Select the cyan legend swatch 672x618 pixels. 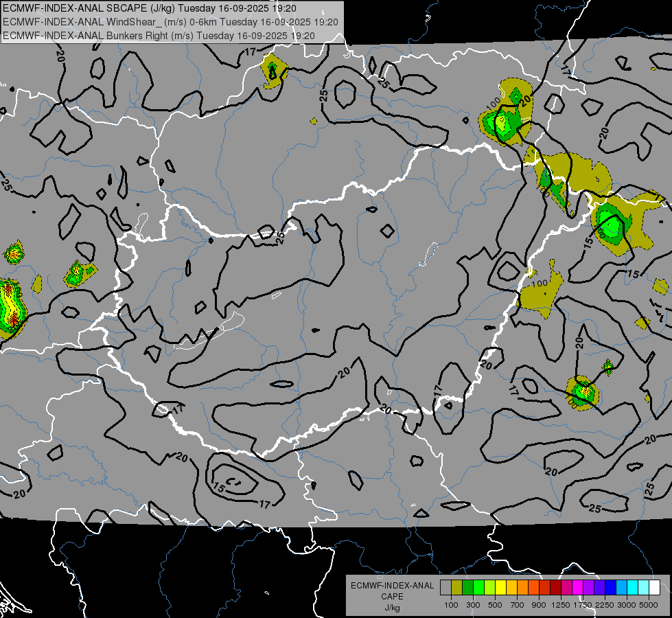[x=633, y=588]
